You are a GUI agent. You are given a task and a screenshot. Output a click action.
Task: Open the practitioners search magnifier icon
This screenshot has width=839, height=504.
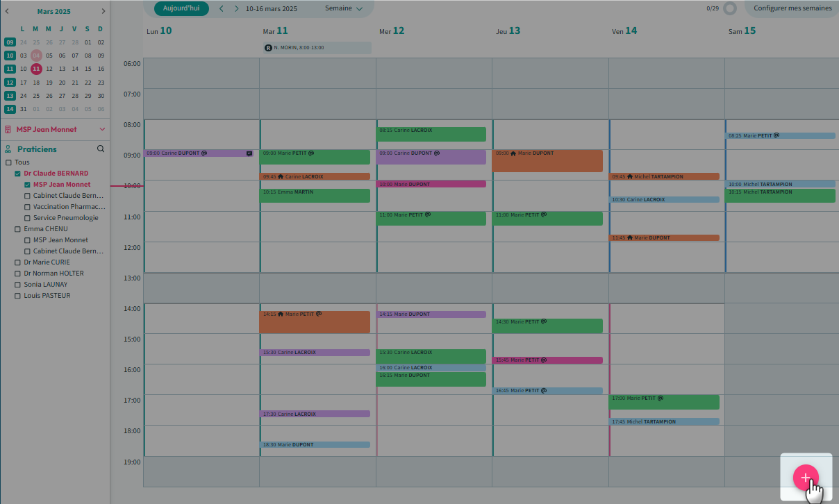tap(101, 149)
